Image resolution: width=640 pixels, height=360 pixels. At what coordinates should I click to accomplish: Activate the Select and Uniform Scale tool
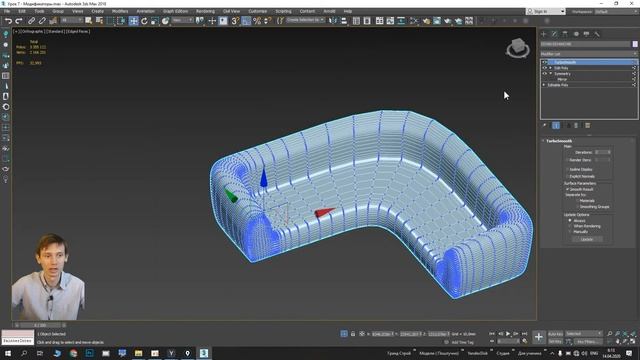155,20
